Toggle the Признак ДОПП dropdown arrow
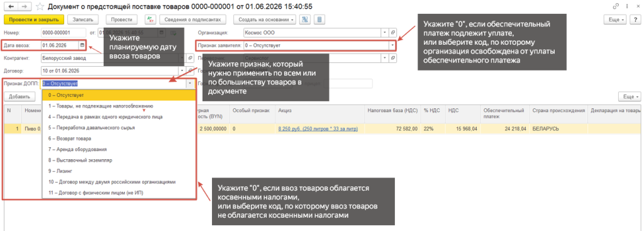This screenshot has width=644, height=231. point(190,84)
